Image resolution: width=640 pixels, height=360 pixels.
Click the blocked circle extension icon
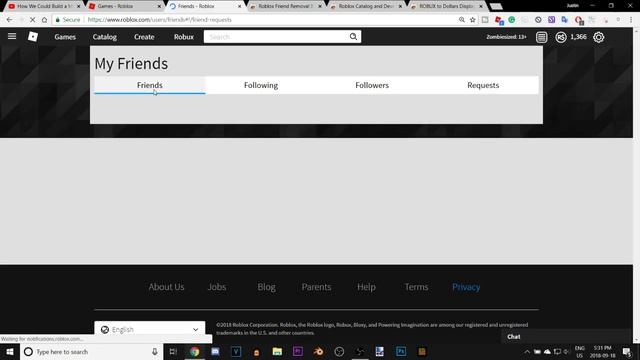pyautogui.click(x=538, y=20)
